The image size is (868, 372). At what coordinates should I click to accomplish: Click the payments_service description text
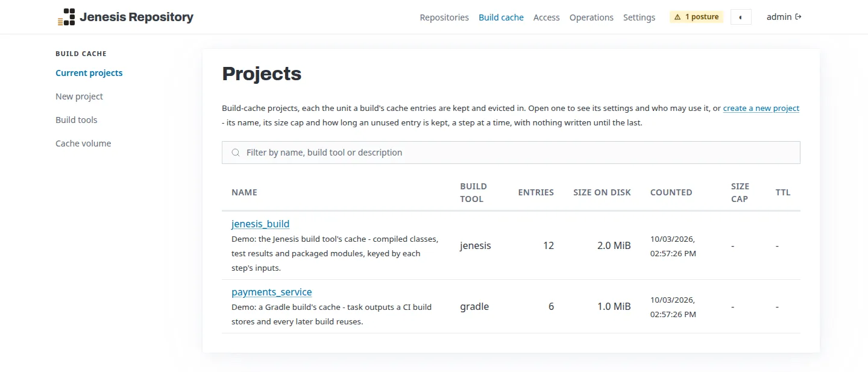(x=332, y=314)
